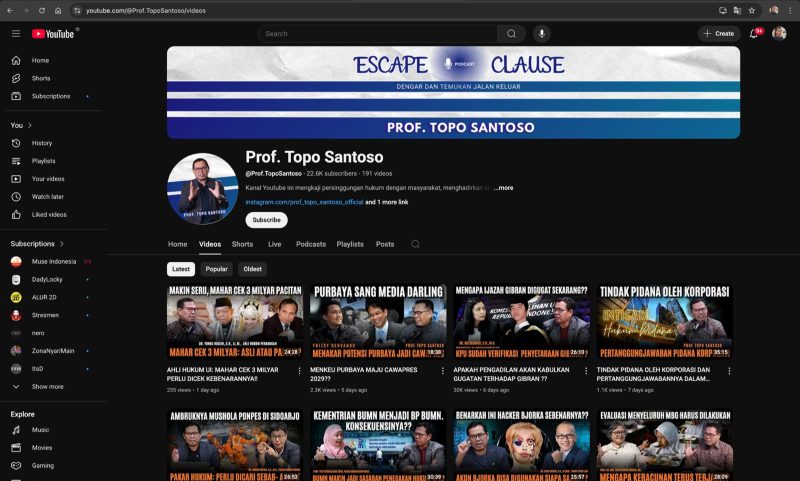Bookmark this page with star icon
Image resolution: width=800 pixels, height=481 pixels.
click(752, 10)
